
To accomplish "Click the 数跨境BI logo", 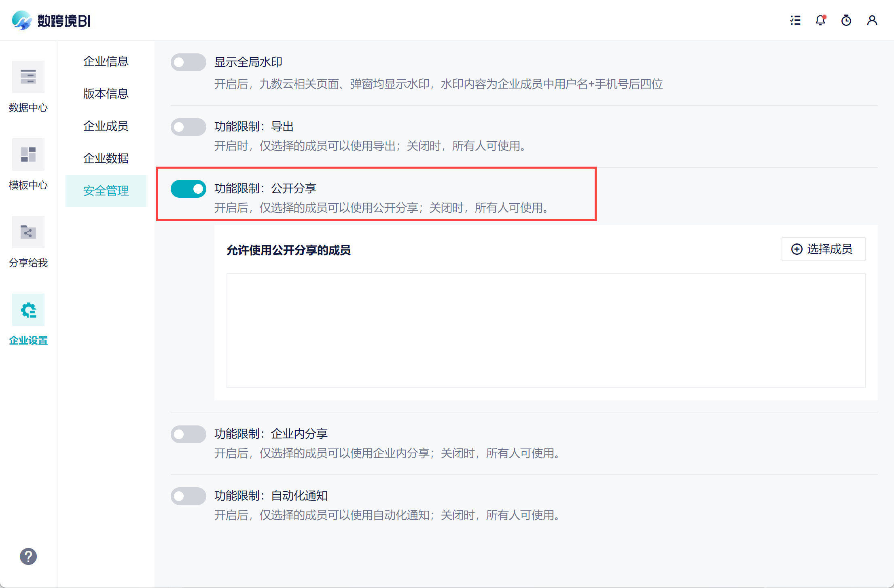I will point(51,20).
